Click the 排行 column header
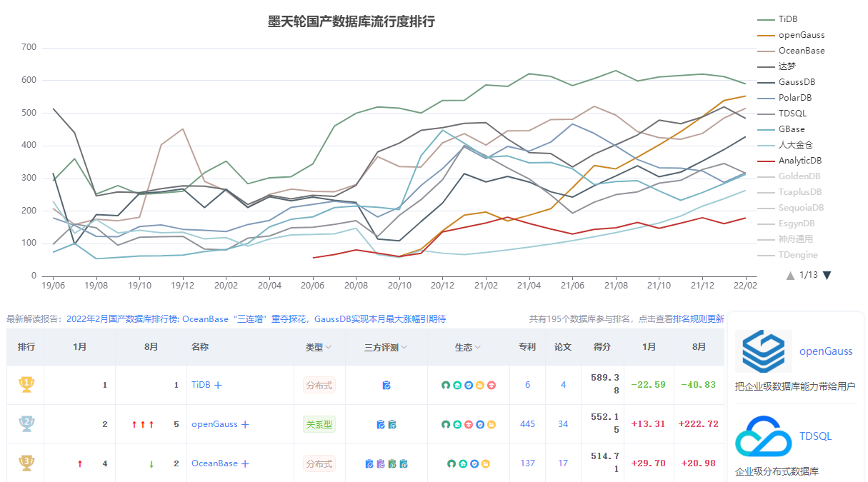This screenshot has height=482, width=868. 26,347
